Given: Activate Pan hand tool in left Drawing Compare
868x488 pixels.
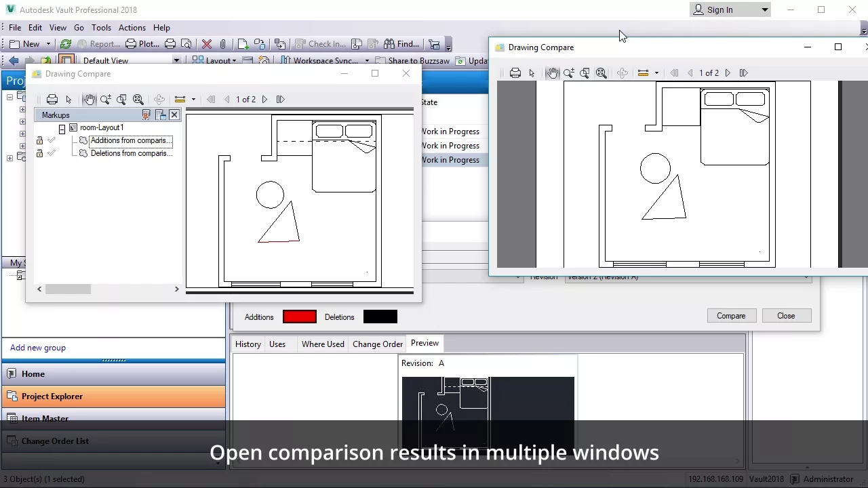Looking at the screenshot, I should [90, 99].
